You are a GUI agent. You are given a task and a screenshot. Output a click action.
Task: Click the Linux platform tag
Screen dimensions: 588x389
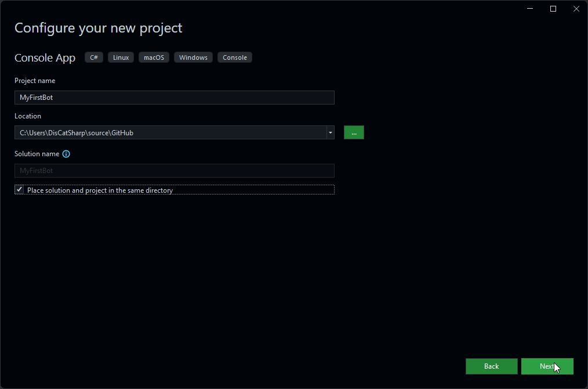tap(121, 57)
